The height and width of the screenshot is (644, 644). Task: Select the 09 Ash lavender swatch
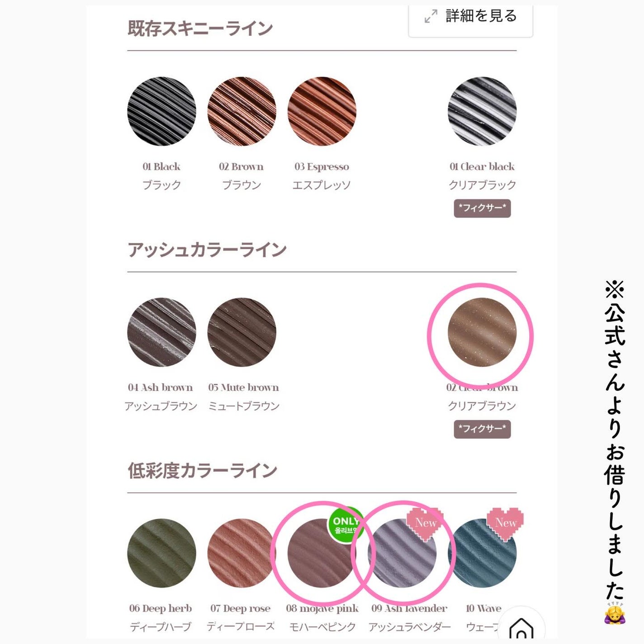click(402, 553)
